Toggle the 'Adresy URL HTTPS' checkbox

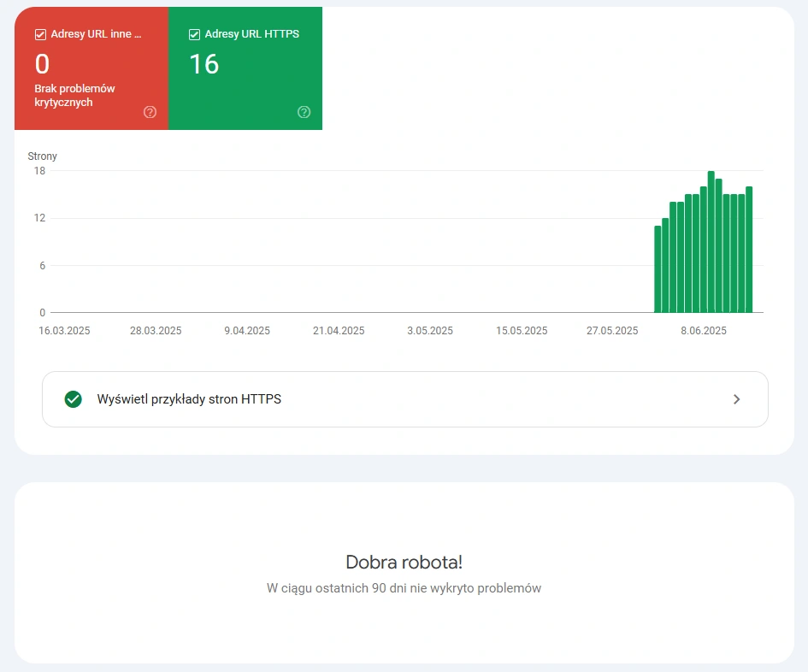[194, 35]
